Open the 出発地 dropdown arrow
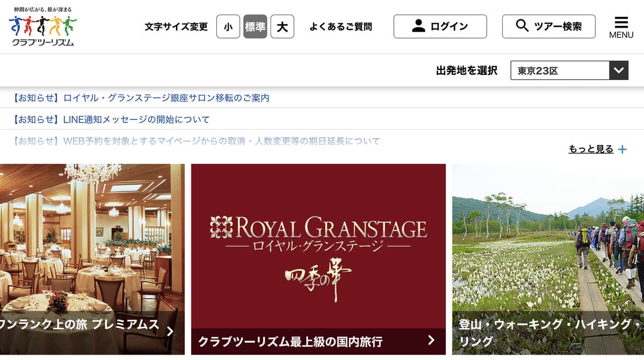The height and width of the screenshot is (360, 644). (x=619, y=70)
